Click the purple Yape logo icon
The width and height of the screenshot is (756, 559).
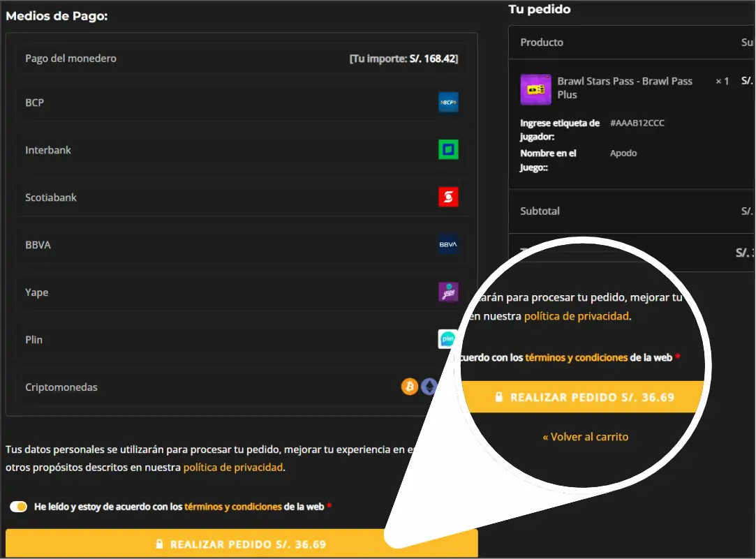point(448,292)
